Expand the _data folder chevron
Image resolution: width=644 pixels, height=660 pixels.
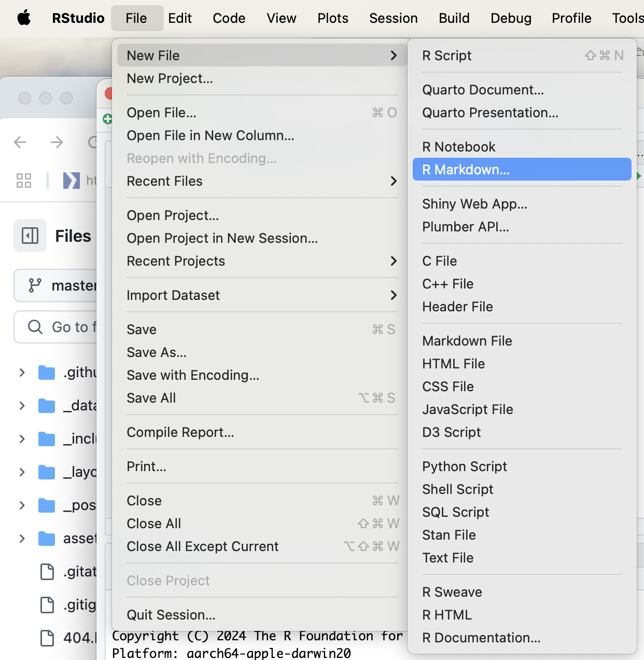coord(22,406)
